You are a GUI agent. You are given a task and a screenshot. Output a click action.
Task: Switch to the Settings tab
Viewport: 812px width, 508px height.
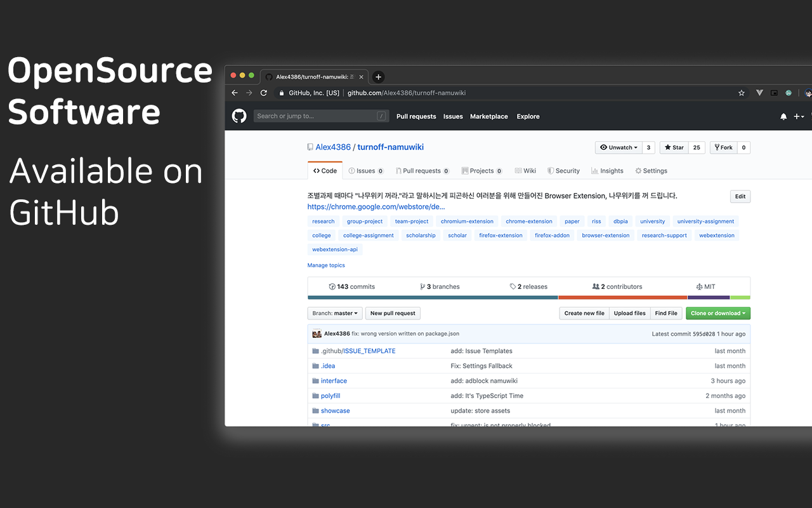click(651, 171)
